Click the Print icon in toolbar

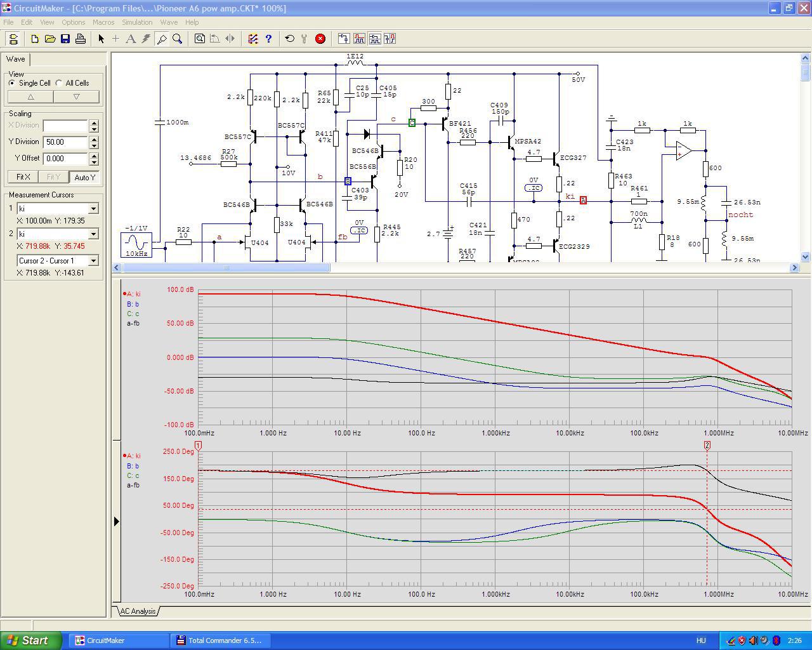(x=81, y=39)
